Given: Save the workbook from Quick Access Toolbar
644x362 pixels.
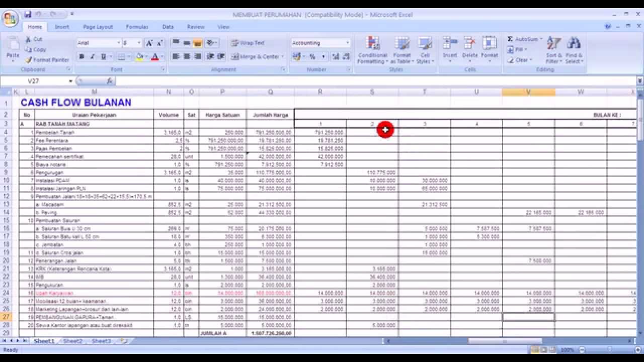Looking at the screenshot, I should tap(28, 15).
